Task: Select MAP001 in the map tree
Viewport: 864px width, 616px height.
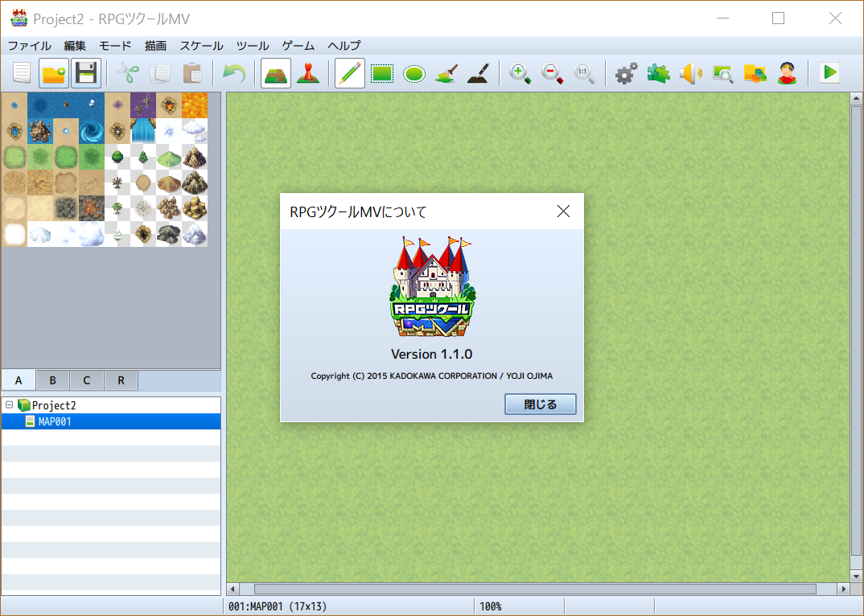Action: click(55, 422)
